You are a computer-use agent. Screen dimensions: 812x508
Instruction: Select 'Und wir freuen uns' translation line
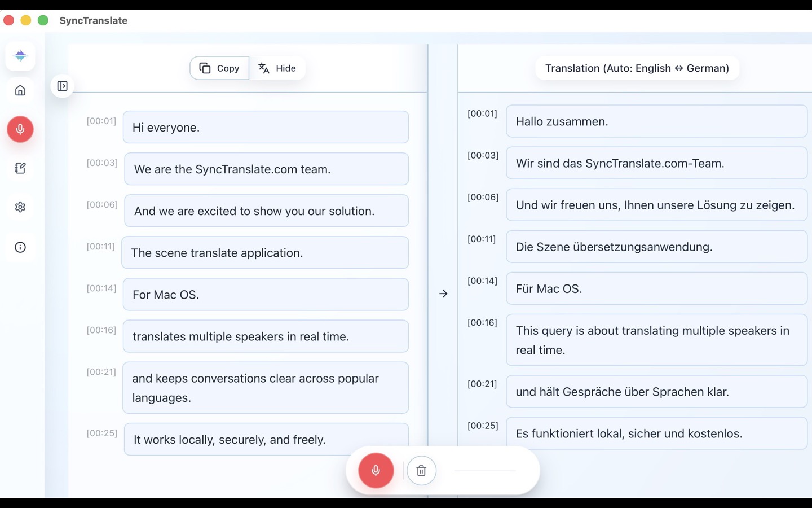coord(657,204)
